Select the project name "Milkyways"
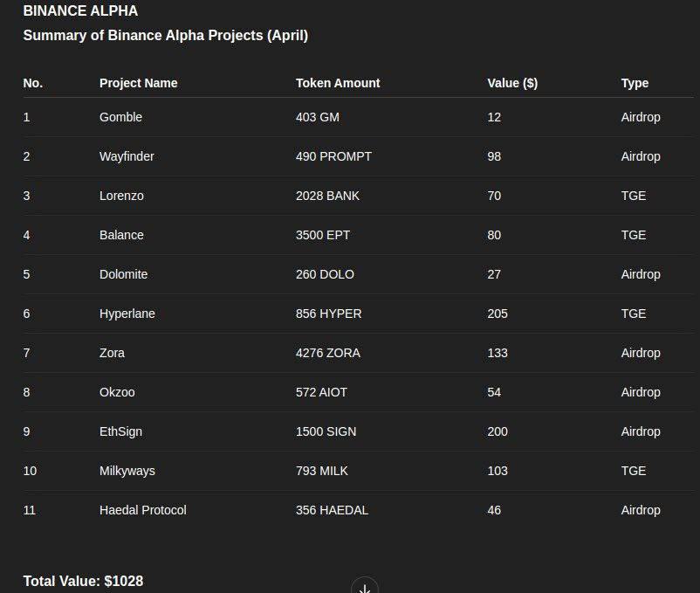The width and height of the screenshot is (700, 593). coord(127,471)
